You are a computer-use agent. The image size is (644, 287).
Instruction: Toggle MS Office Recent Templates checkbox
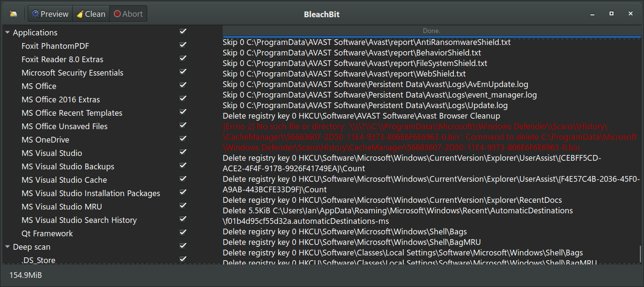click(x=183, y=112)
